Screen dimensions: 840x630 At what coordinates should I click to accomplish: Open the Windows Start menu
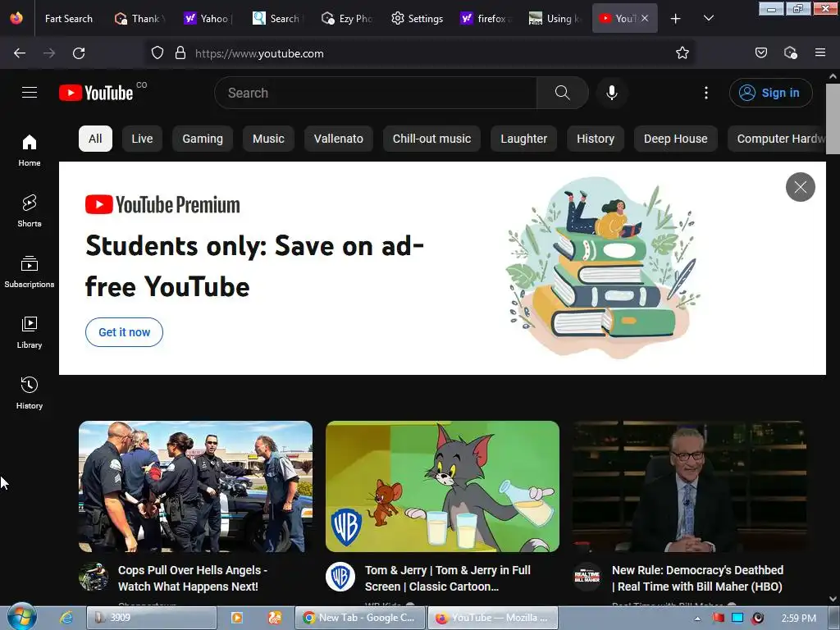22,617
